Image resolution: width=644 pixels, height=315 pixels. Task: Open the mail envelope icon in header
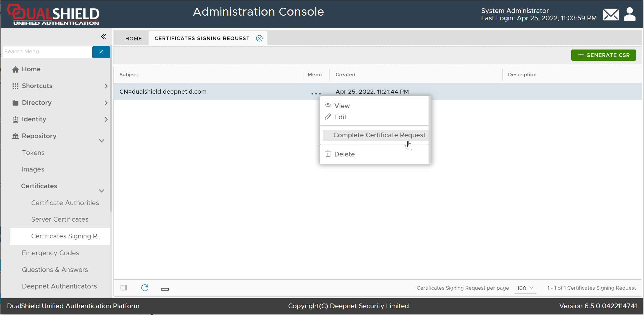(x=611, y=14)
